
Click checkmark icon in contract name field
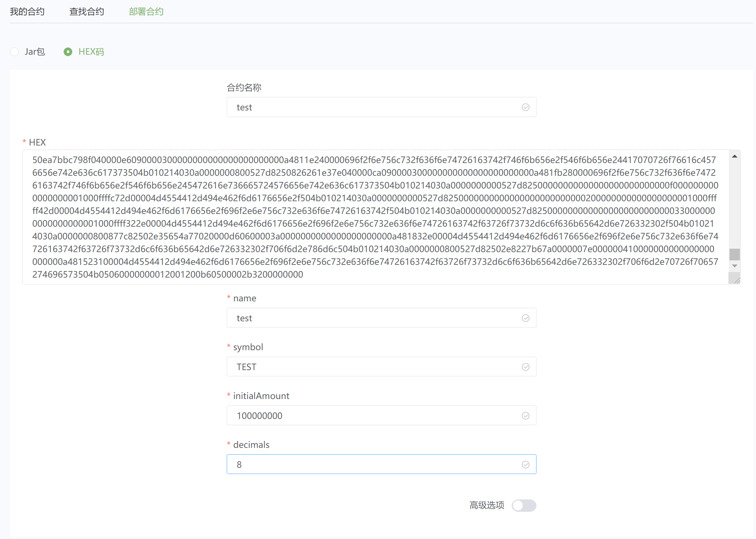pos(525,107)
